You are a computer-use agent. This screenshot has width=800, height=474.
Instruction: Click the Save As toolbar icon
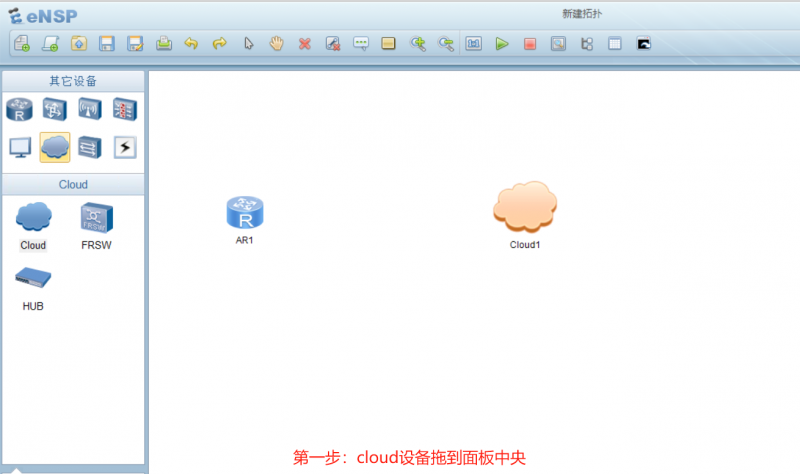(x=135, y=44)
